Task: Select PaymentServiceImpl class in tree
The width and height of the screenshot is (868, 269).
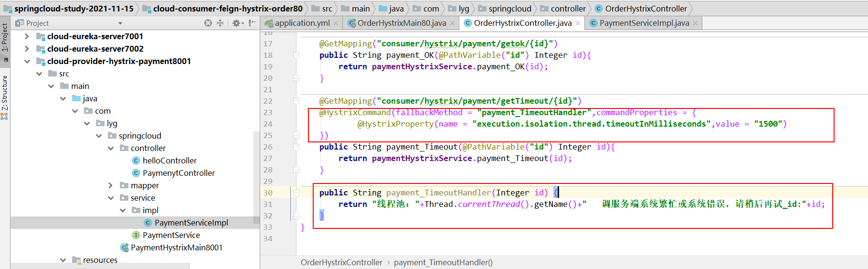Action: click(191, 223)
